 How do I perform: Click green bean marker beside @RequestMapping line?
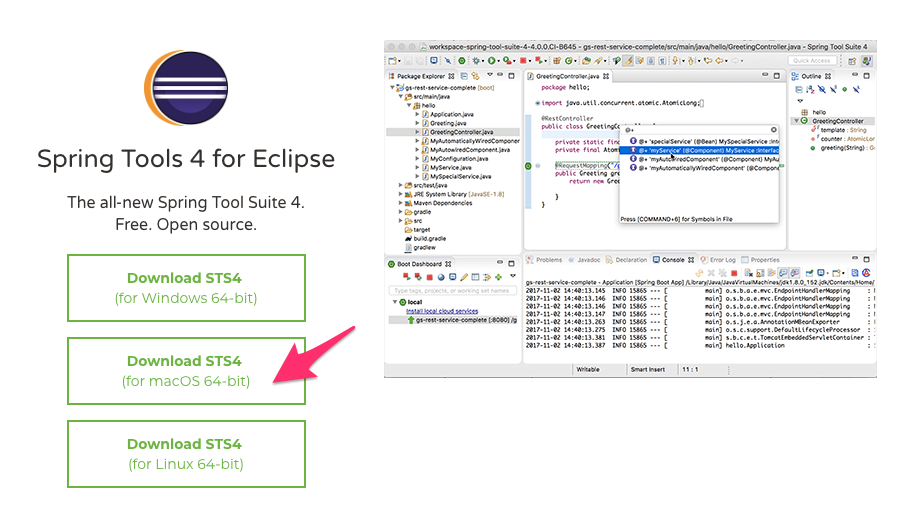528,166
